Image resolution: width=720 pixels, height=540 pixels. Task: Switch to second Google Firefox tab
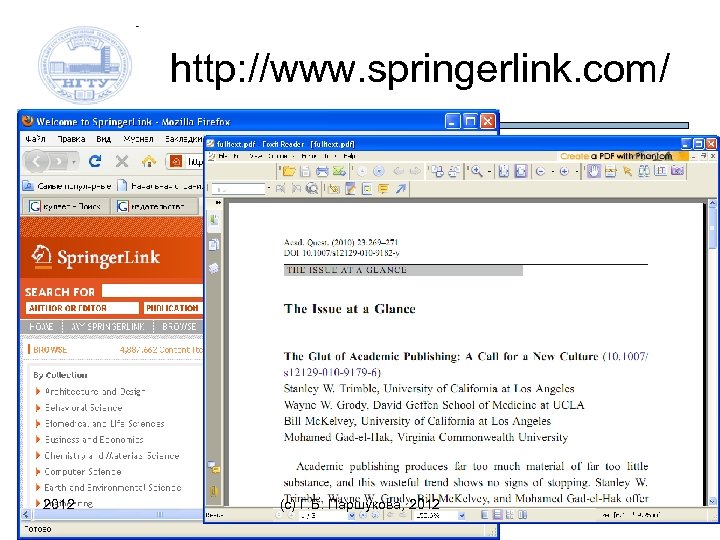point(156,206)
